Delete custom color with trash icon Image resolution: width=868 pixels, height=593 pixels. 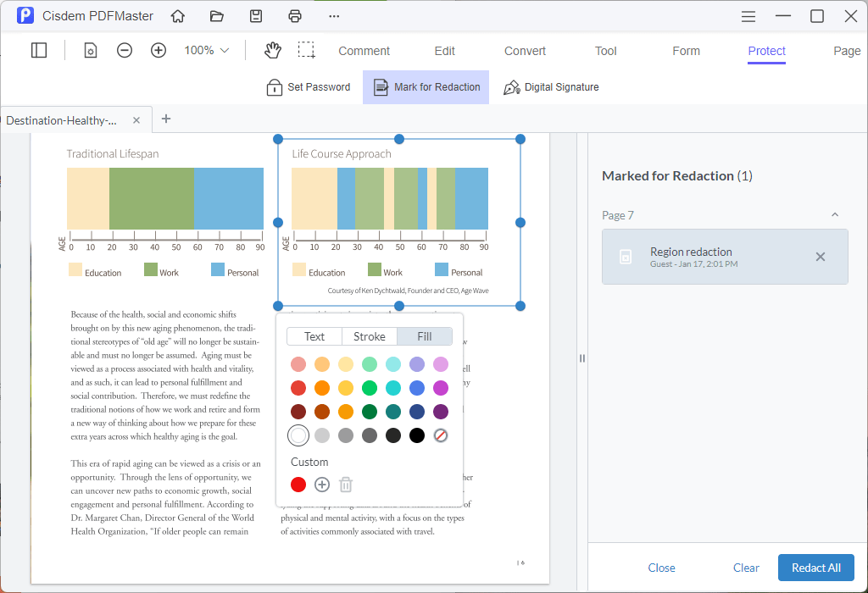(x=346, y=485)
